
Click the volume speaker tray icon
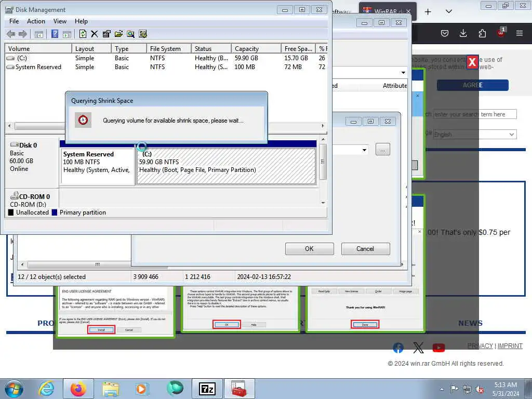click(480, 390)
